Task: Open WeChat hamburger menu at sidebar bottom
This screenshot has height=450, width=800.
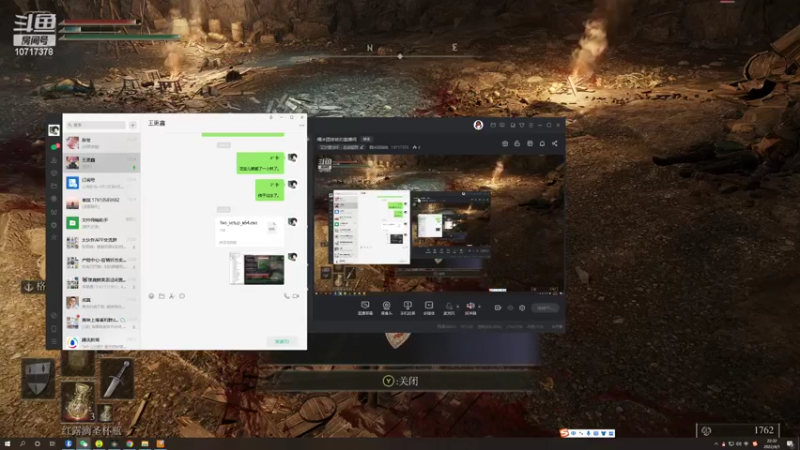Action: (54, 341)
